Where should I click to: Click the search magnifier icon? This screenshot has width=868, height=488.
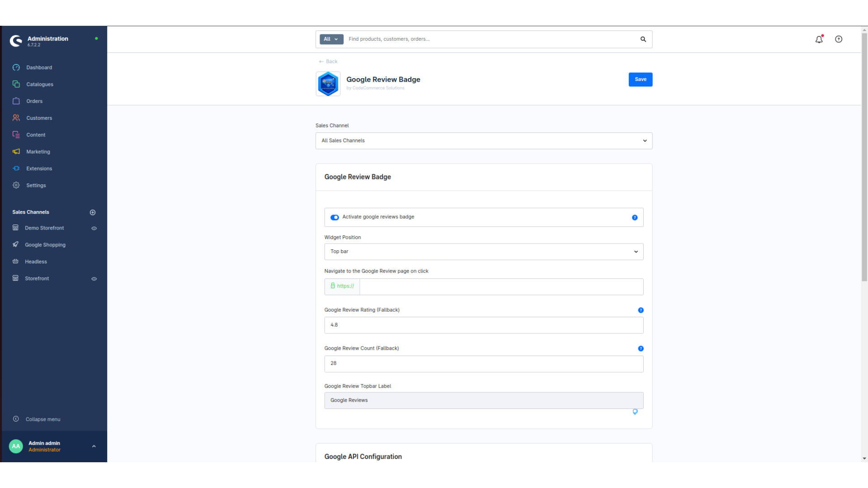(643, 39)
